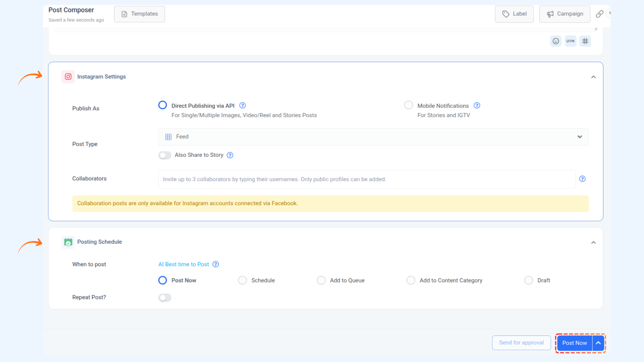Viewport: 644px width, 362px height.
Task: Click Mobile Notifications help icon
Action: [477, 106]
